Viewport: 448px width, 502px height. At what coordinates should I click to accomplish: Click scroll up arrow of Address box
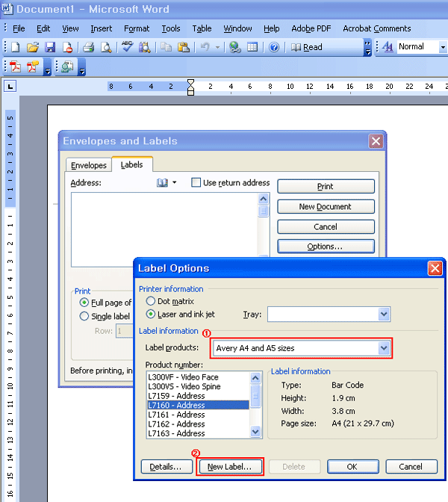[263, 199]
